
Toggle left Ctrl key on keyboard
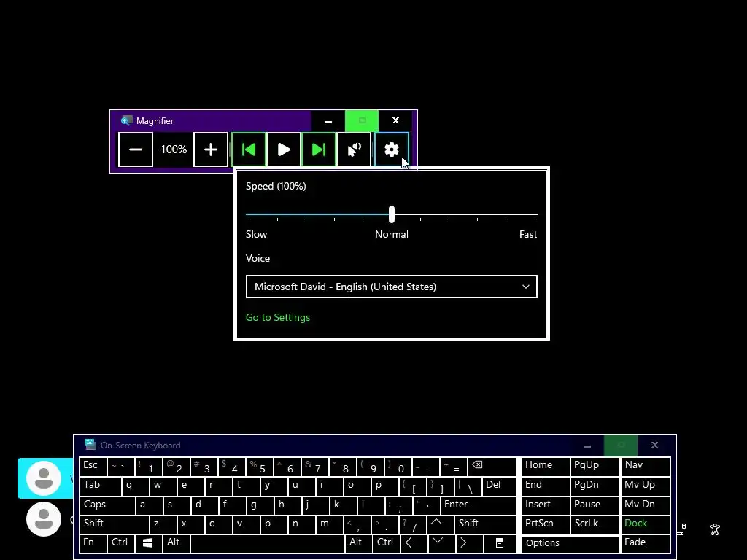coord(121,543)
